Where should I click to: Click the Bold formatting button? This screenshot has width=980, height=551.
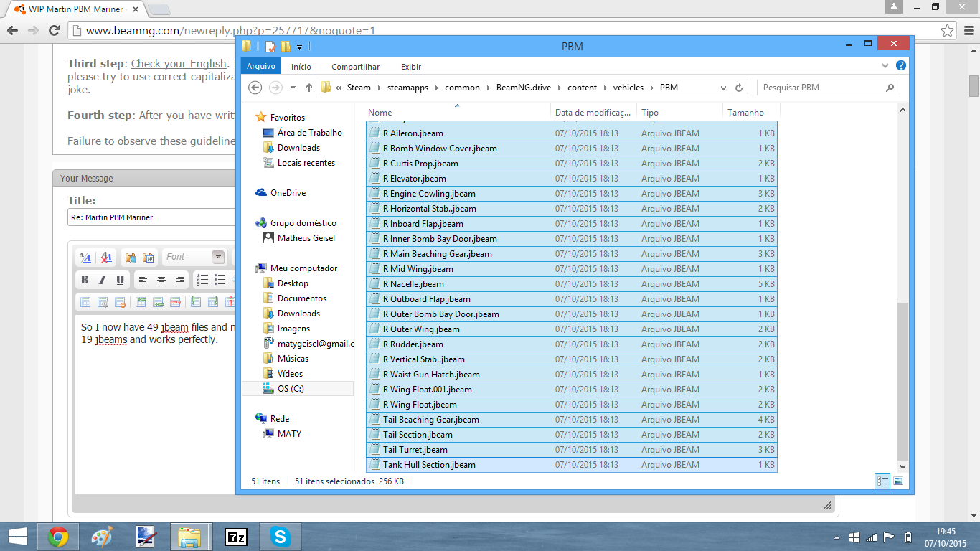(85, 280)
